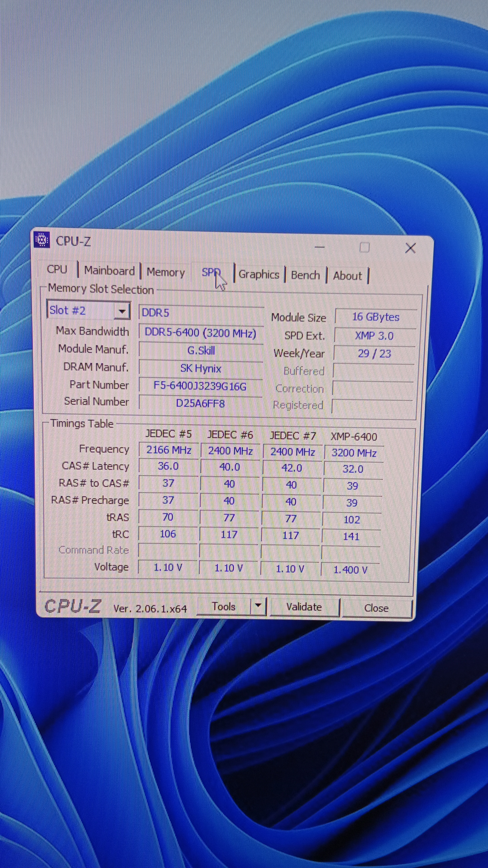Screen dimensions: 488x868
Task: Open the Mainboard tab
Action: pos(109,271)
